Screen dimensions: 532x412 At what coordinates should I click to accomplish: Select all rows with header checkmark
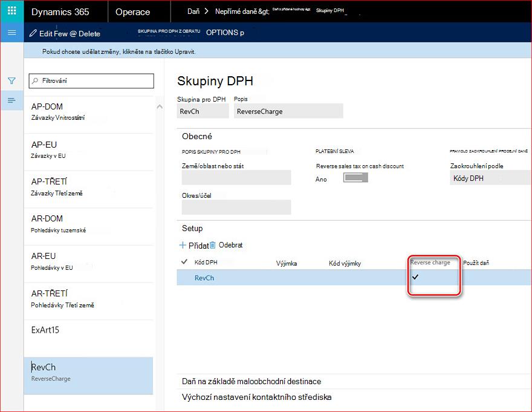point(184,262)
